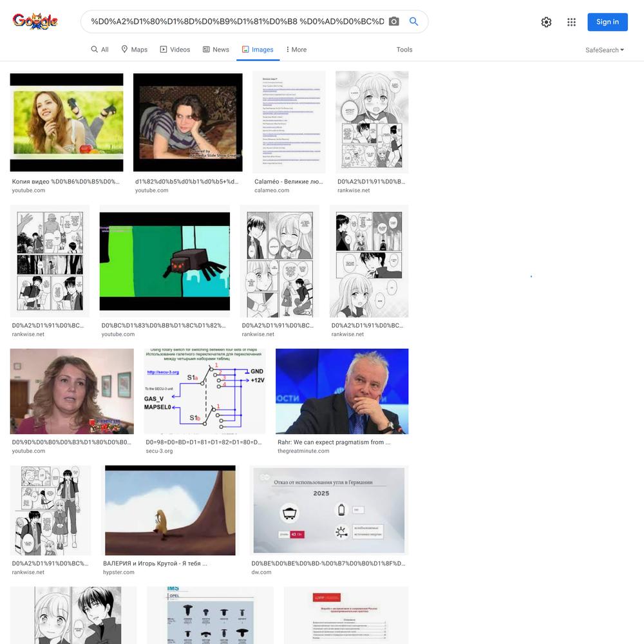Select the All results tab
Image resolution: width=644 pixels, height=644 pixels.
coord(100,50)
